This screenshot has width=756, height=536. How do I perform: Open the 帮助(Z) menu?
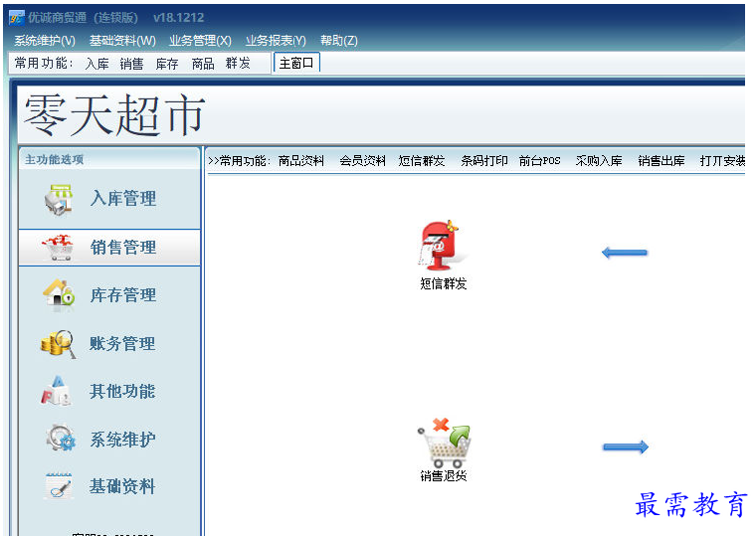pyautogui.click(x=339, y=41)
